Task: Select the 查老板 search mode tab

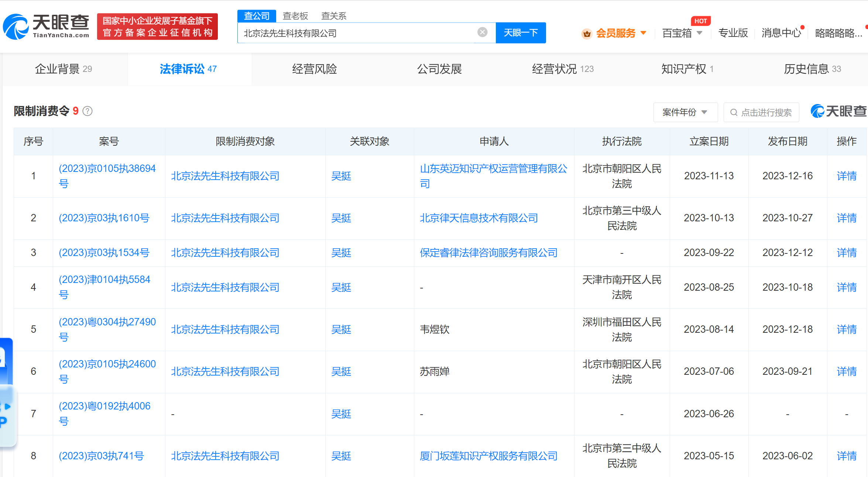Action: pyautogui.click(x=295, y=16)
